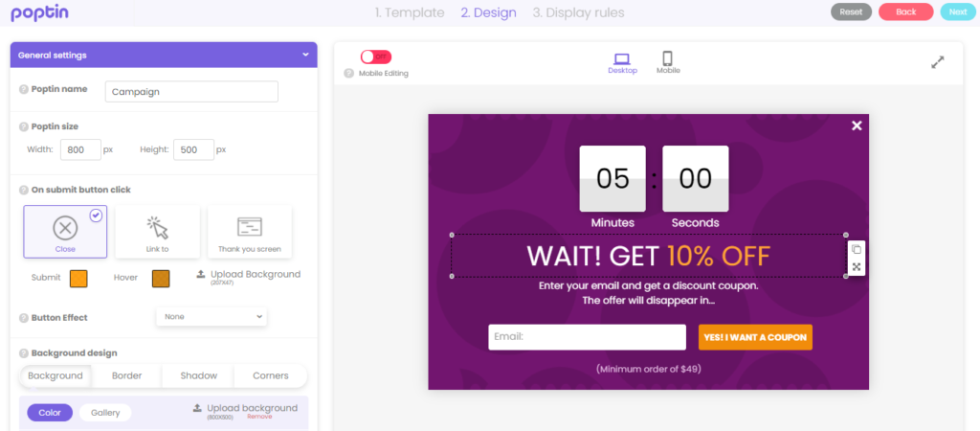Select the Gallery background option
Screen dimensions: 980x431
105,413
